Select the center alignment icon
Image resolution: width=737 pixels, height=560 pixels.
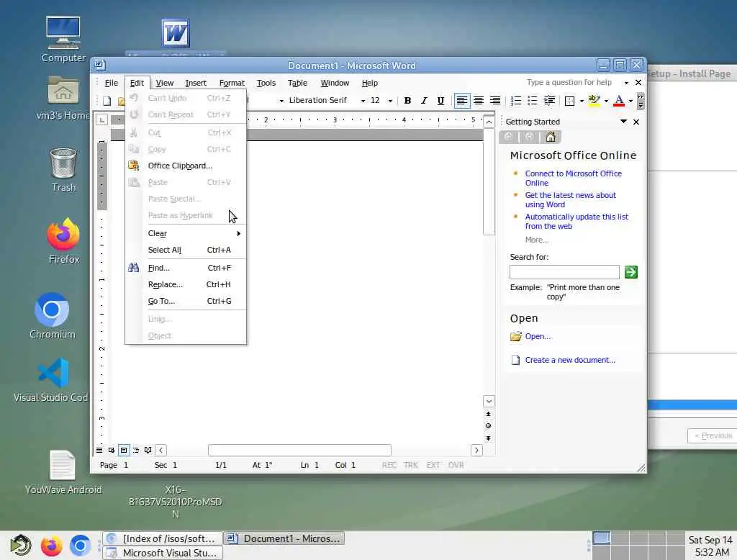click(x=479, y=101)
